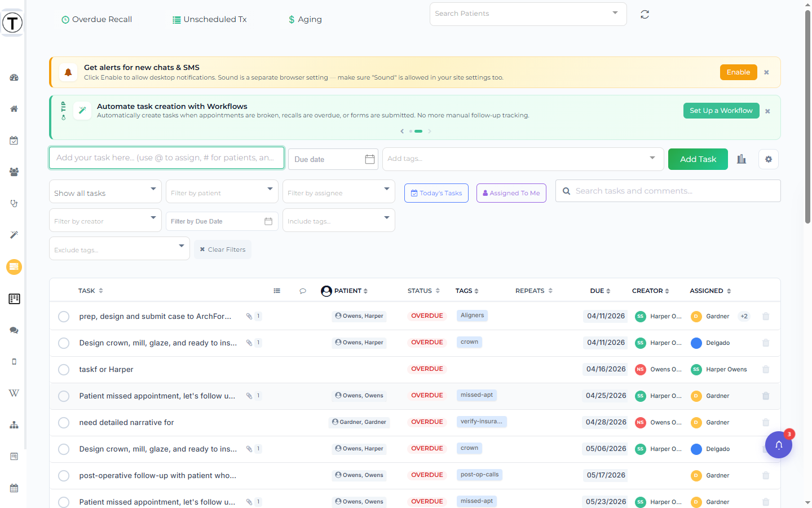This screenshot has width=812, height=508.
Task: Mark 'prep, design and submit case' task complete
Action: [64, 317]
